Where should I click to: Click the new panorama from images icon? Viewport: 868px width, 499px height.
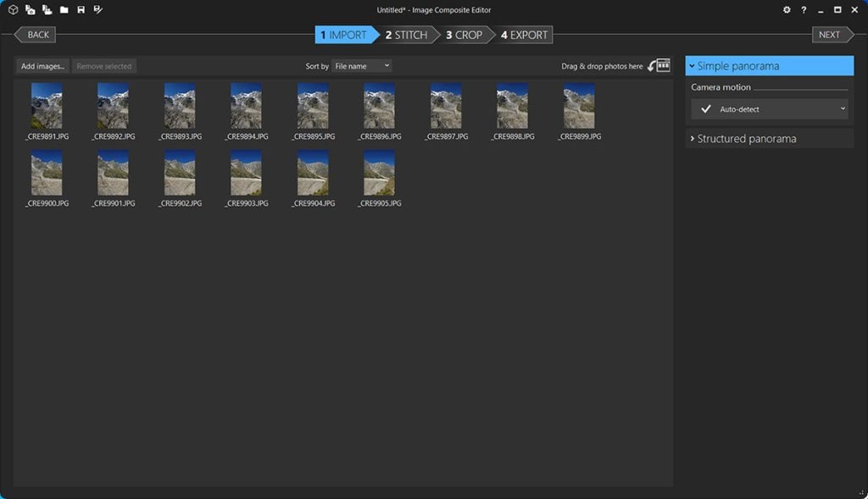click(x=30, y=10)
